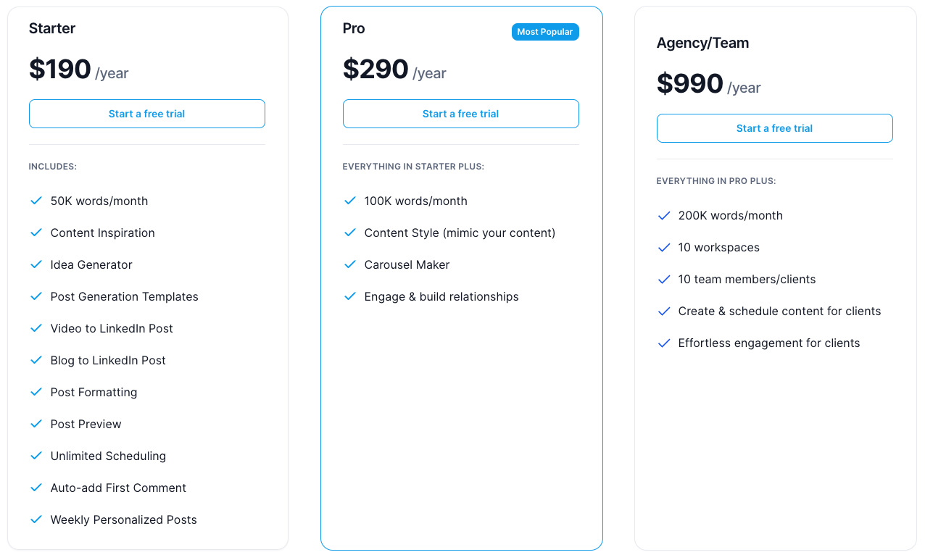Click the Auto-add First Comment feature text
This screenshot has height=560, width=925.
coord(118,488)
